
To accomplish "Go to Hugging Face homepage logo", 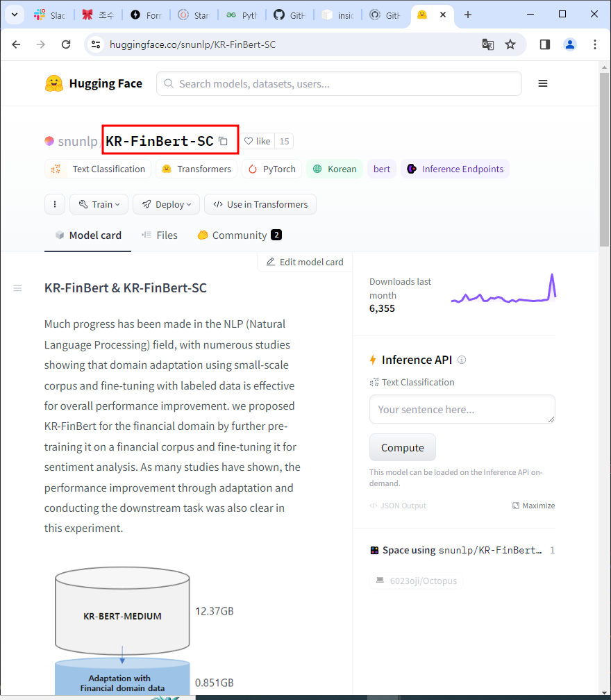I will [94, 83].
